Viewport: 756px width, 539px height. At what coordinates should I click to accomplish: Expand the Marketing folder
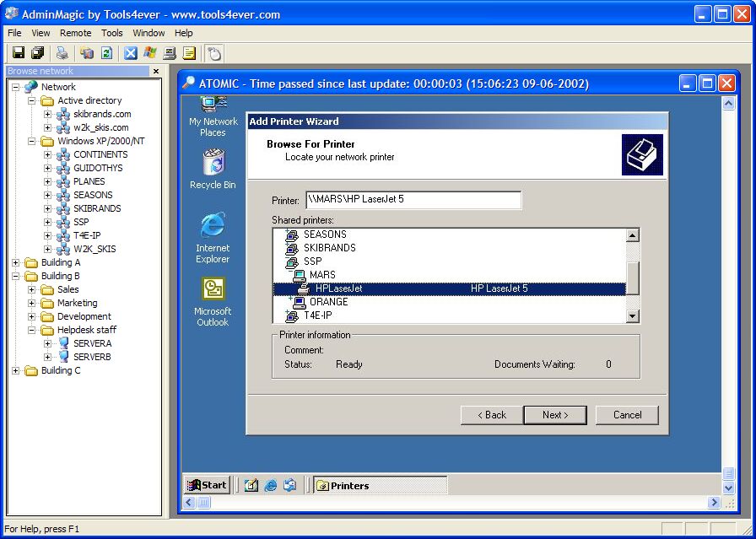[32, 304]
